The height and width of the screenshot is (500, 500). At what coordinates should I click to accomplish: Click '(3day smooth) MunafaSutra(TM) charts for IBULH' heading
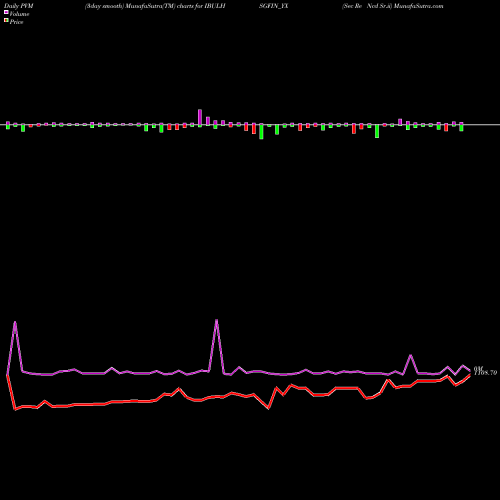click(155, 6)
